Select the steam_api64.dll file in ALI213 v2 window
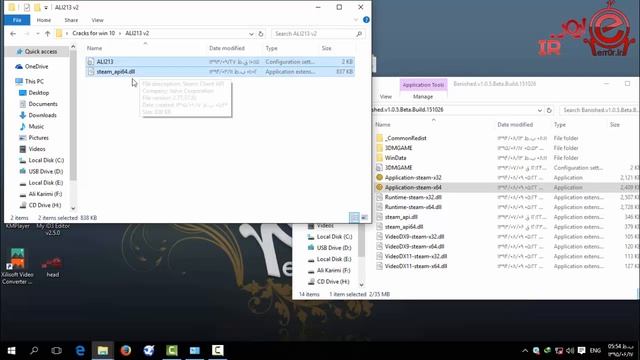 point(220,71)
